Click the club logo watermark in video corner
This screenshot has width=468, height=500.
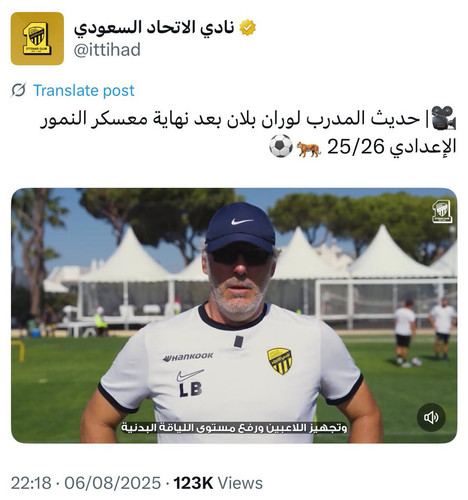click(x=442, y=211)
